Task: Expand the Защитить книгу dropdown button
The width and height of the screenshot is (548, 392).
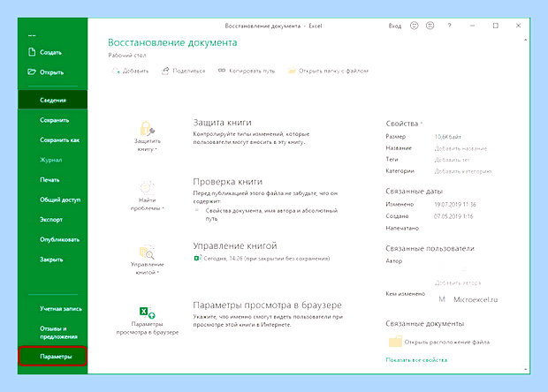Action: point(147,137)
